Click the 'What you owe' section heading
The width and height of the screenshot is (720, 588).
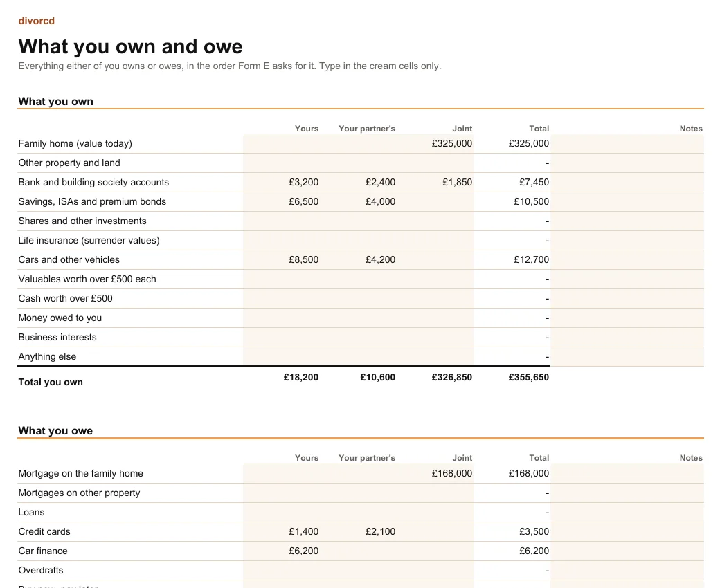[x=55, y=431]
